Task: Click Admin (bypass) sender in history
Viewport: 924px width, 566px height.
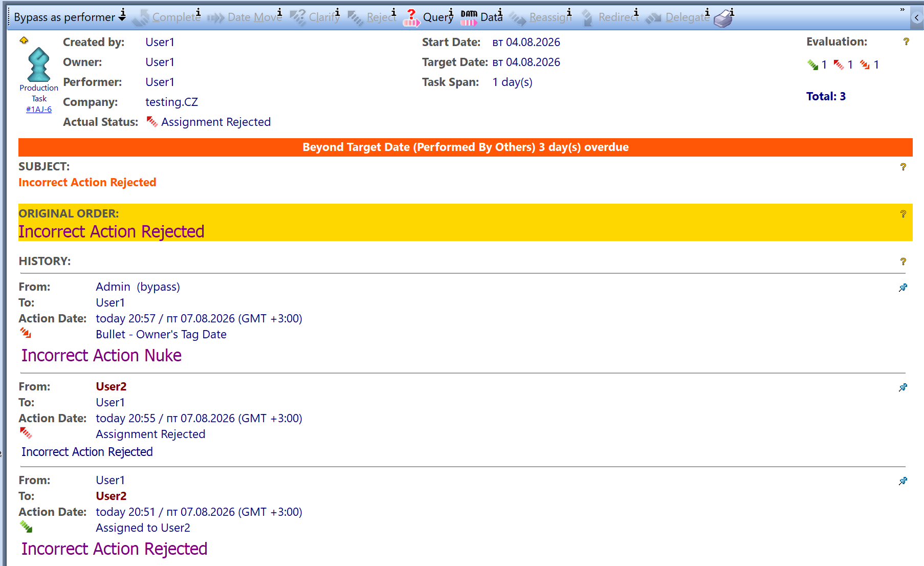Action: [x=138, y=287]
